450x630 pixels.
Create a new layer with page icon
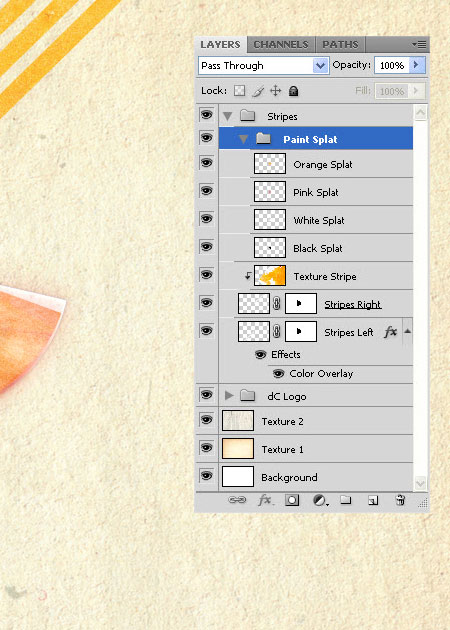[x=373, y=500]
